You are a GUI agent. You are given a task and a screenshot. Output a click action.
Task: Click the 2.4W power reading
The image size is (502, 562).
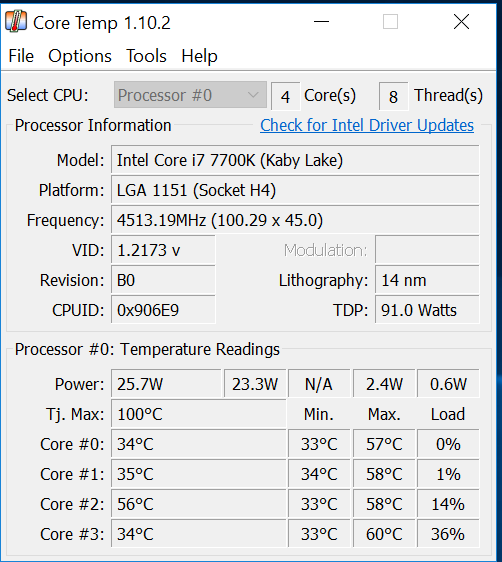[384, 384]
